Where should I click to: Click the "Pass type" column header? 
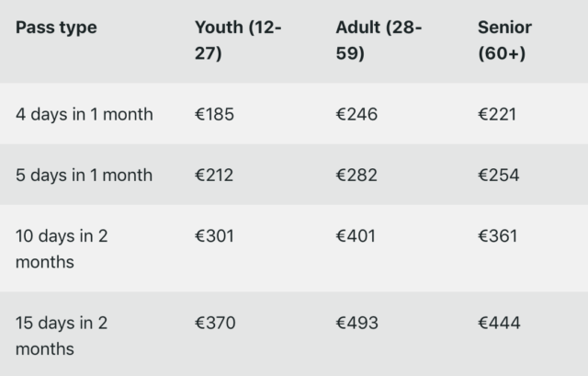coord(56,28)
